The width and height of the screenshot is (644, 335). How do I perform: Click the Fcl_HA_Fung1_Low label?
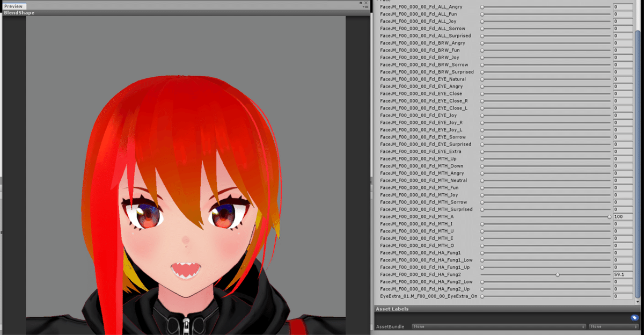(427, 260)
